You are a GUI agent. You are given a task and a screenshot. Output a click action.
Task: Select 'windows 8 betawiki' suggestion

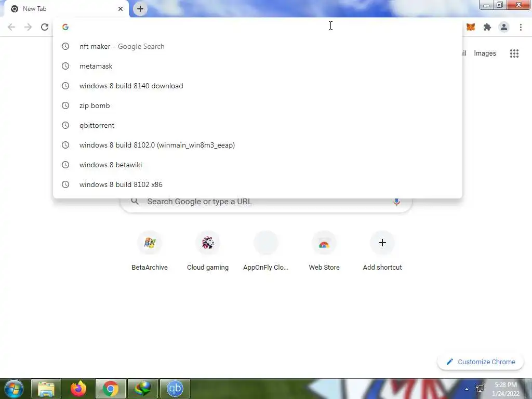tap(258, 165)
